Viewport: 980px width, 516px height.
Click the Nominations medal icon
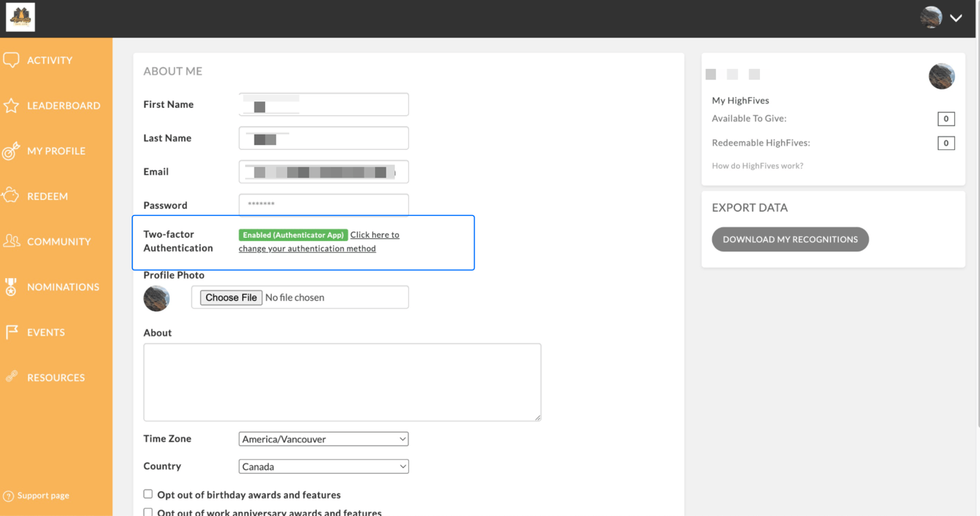pyautogui.click(x=11, y=287)
